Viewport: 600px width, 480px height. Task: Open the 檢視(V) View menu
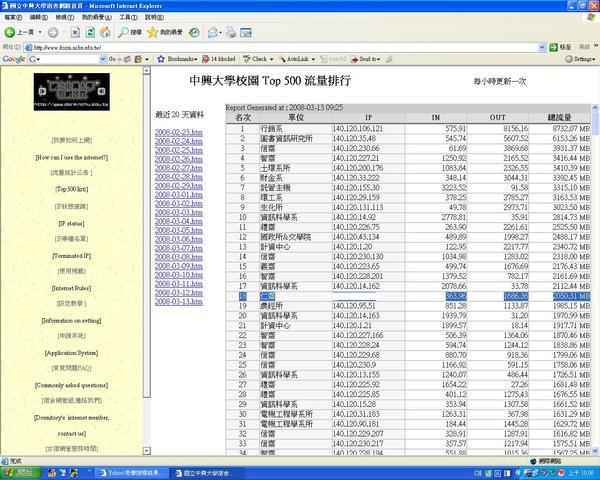(65, 18)
